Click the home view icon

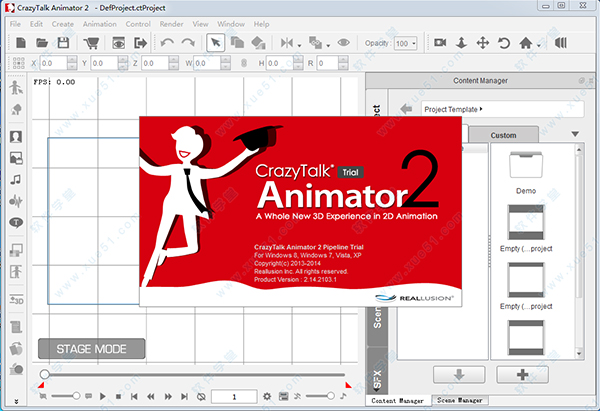[x=526, y=43]
